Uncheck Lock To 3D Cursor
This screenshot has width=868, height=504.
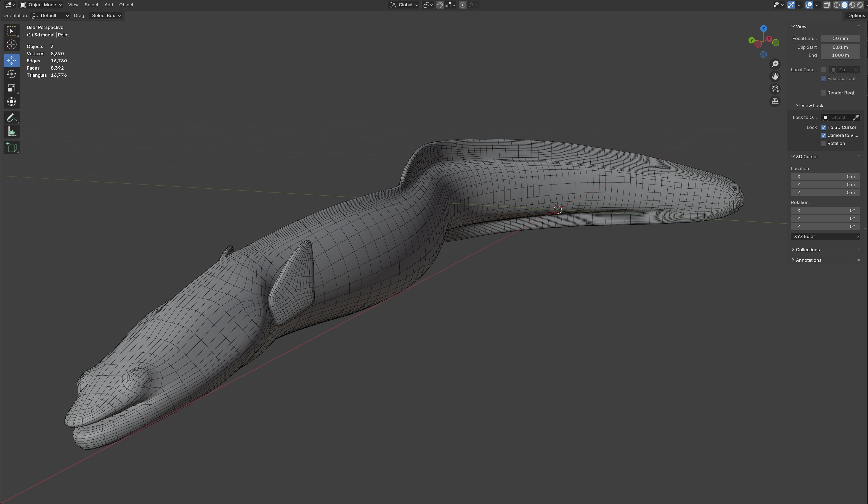[824, 128]
